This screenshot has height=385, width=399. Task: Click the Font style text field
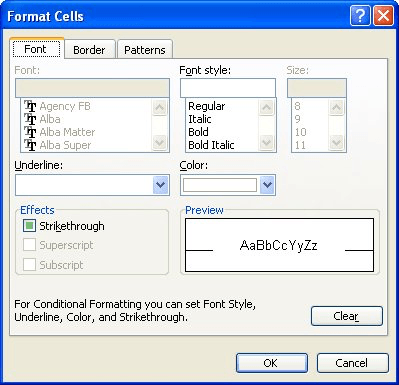228,88
